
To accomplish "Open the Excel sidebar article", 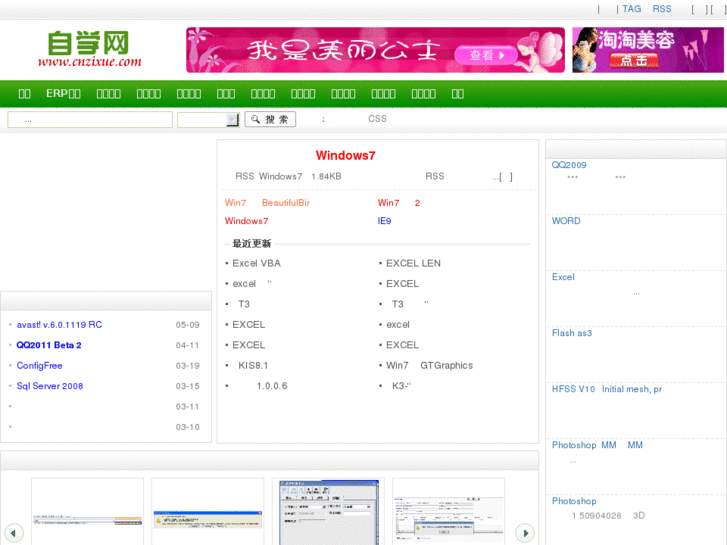I will pos(563,277).
